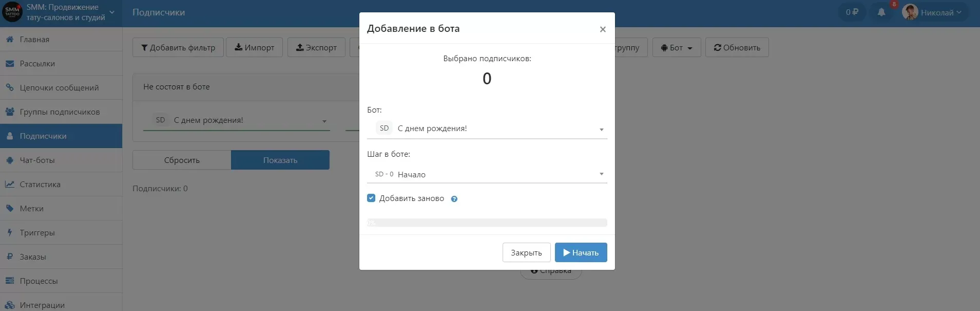Expand the Бот dropdown in the dialog
This screenshot has width=980, height=311.
[x=487, y=129]
